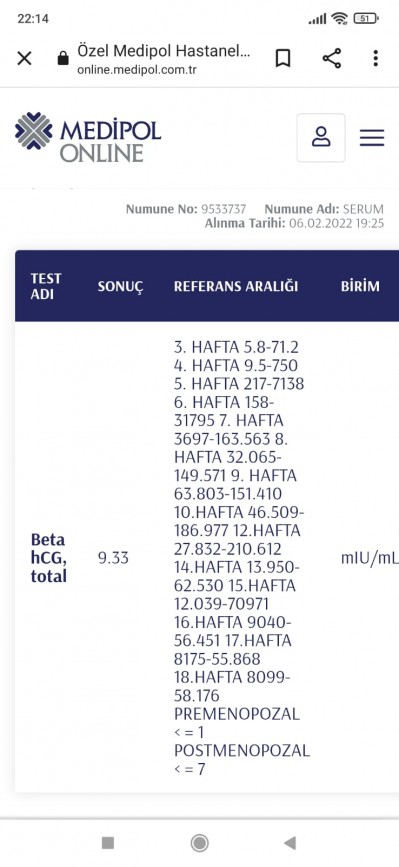Open the share icon

pos(332,58)
